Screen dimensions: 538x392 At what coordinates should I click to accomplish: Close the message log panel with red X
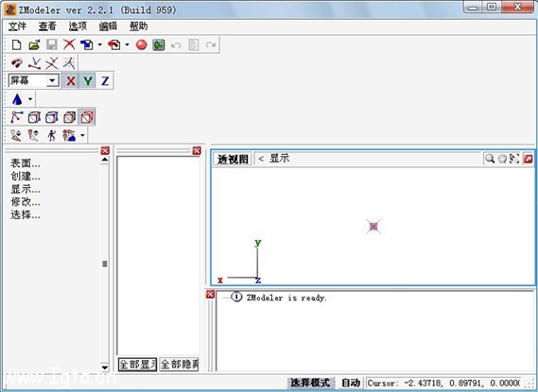210,295
